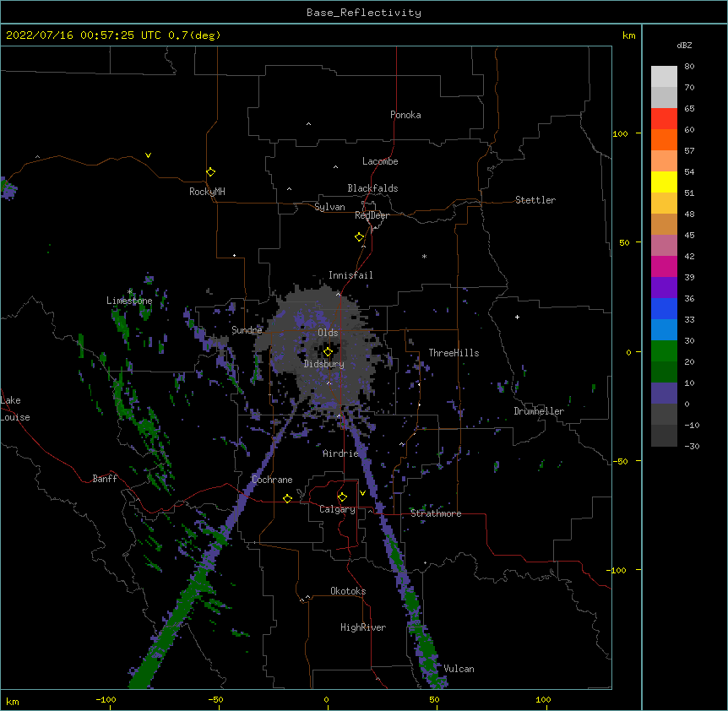Click the yellow diamond marker below Cochrane
728x711 pixels.
(287, 498)
